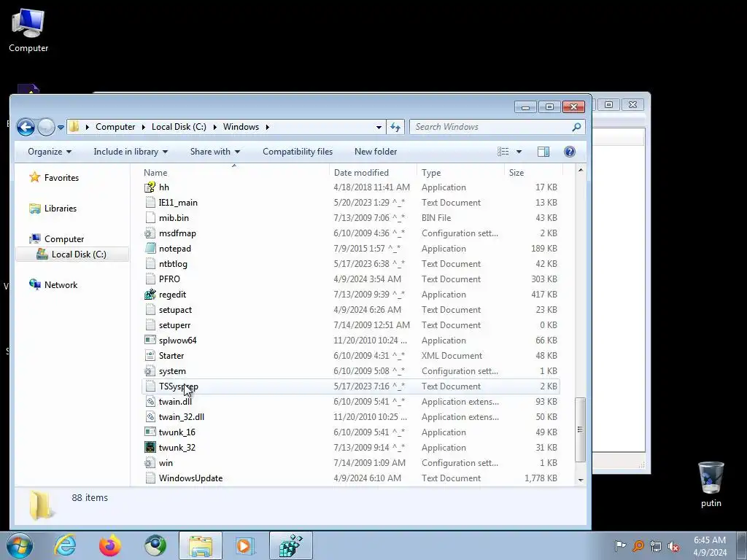Launch Internet Explorer from the taskbar
Viewport: 747px width, 560px height.
[x=65, y=545]
